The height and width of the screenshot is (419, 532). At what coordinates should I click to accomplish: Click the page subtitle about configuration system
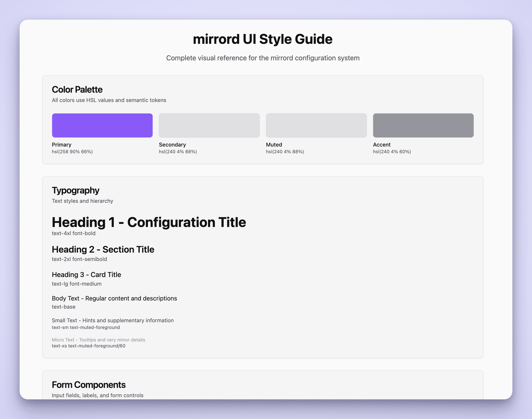click(x=263, y=58)
